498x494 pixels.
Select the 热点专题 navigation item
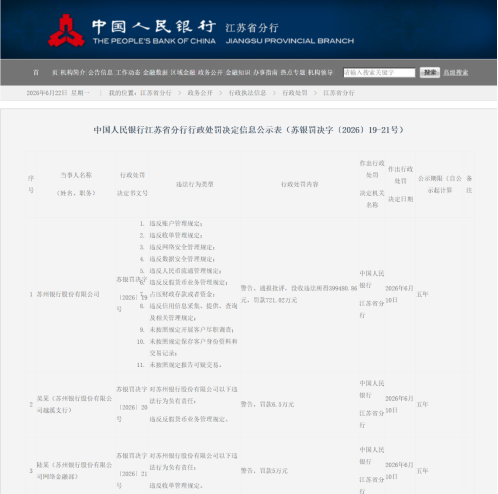pyautogui.click(x=293, y=72)
